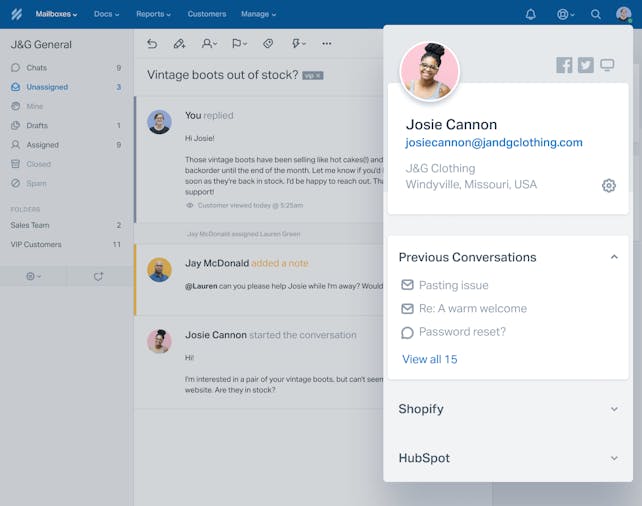Open the status flag dropdown
The image size is (642, 506).
tap(239, 44)
